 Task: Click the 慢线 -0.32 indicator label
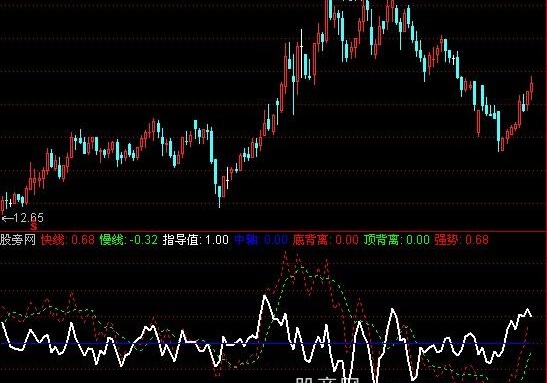pyautogui.click(x=128, y=240)
